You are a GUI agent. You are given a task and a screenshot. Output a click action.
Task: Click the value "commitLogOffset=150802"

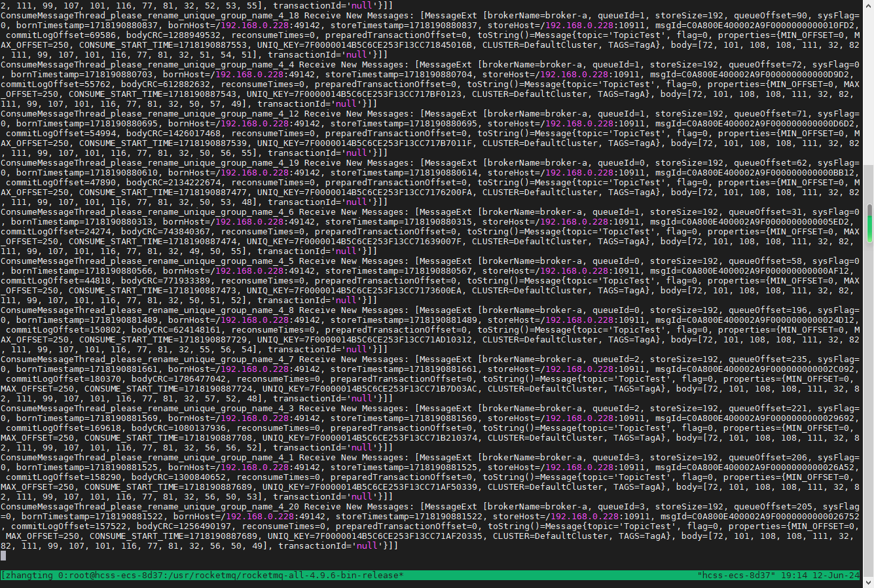[x=63, y=330]
